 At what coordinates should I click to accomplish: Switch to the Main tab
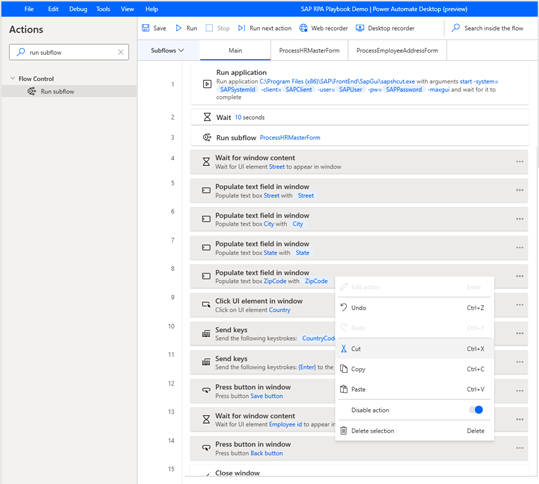[235, 51]
